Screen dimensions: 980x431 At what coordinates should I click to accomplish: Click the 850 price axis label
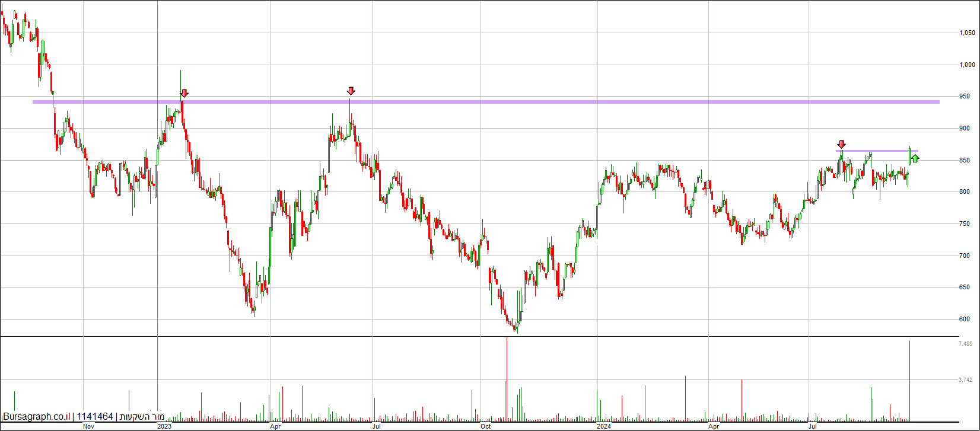point(965,161)
